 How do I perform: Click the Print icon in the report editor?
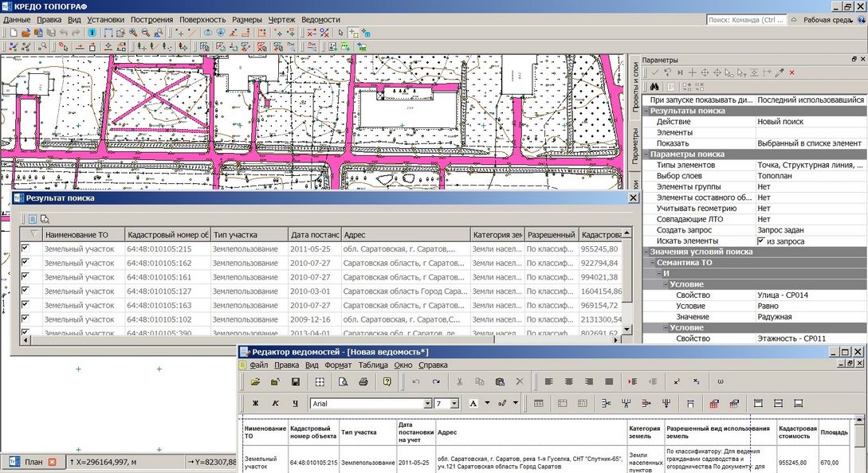pyautogui.click(x=363, y=382)
